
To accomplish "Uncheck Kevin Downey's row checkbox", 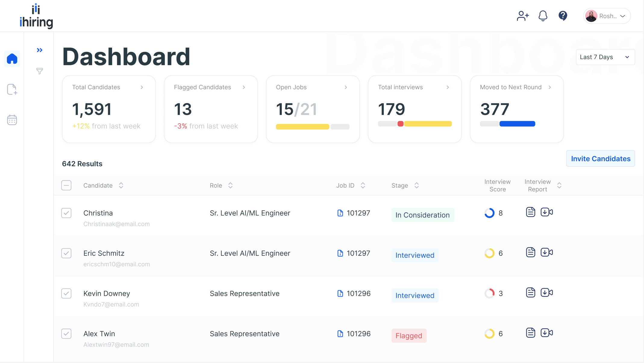I will [66, 293].
